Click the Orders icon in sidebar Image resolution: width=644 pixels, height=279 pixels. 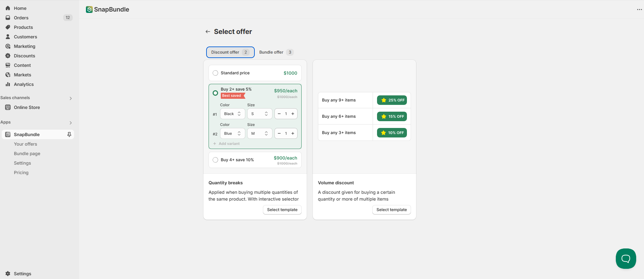(x=8, y=18)
